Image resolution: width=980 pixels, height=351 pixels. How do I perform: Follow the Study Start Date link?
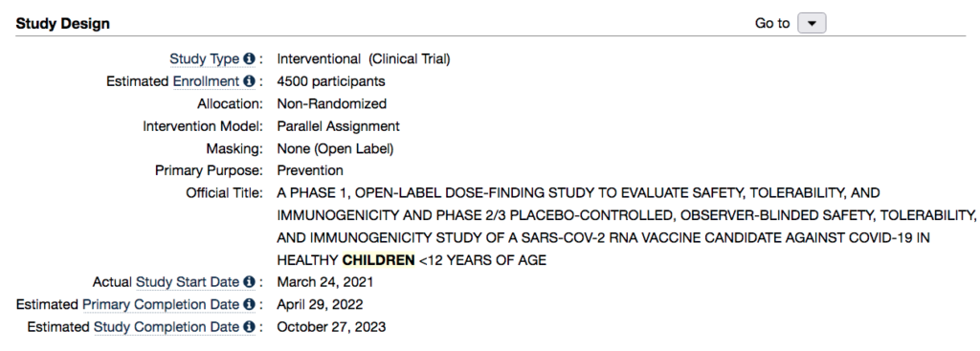click(188, 282)
